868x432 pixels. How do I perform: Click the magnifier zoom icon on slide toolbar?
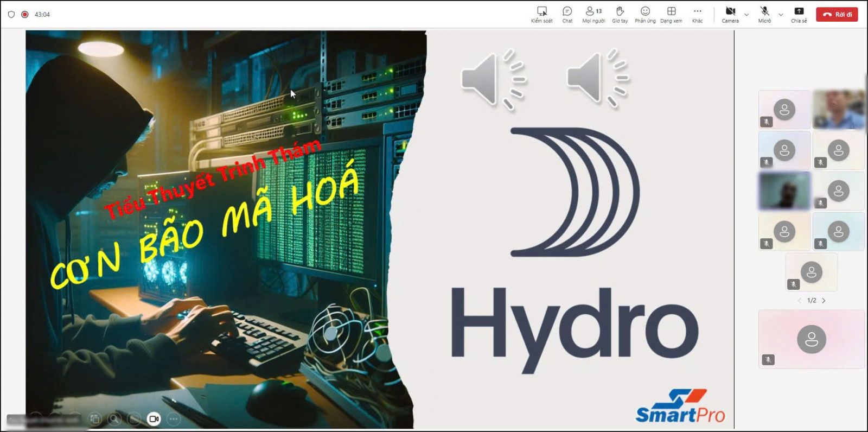point(114,418)
